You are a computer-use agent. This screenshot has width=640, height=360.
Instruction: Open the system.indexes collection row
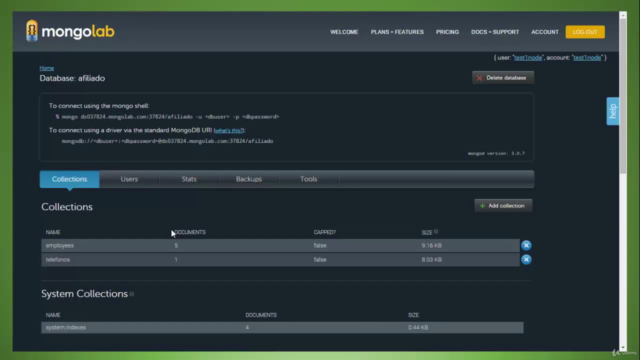[282, 327]
